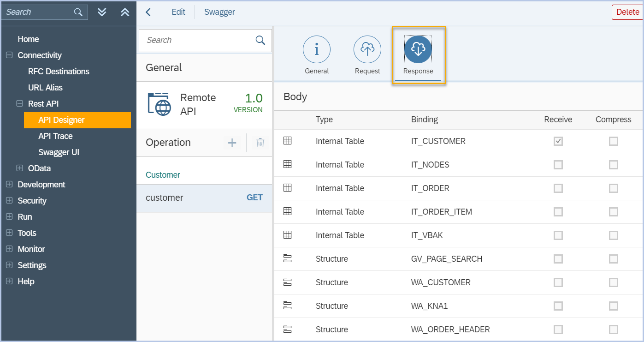The image size is (644, 342).
Task: Expand the OData tree node
Action: [19, 168]
